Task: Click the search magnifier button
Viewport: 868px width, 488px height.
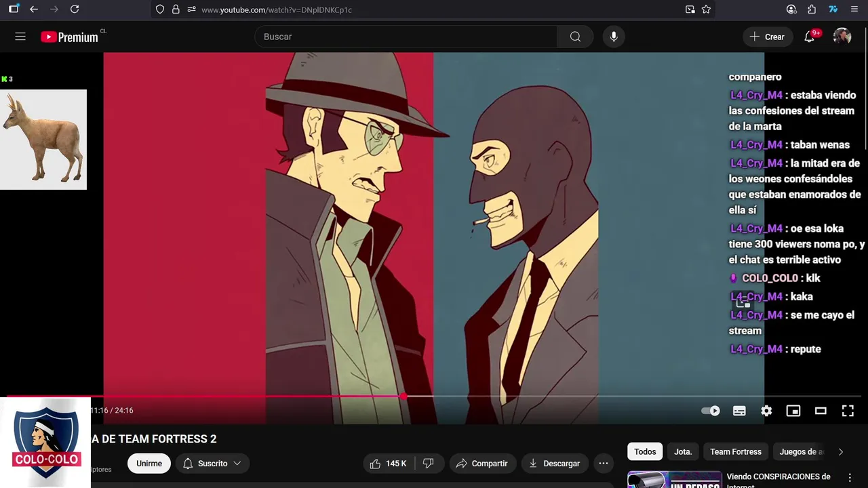Action: pos(575,37)
